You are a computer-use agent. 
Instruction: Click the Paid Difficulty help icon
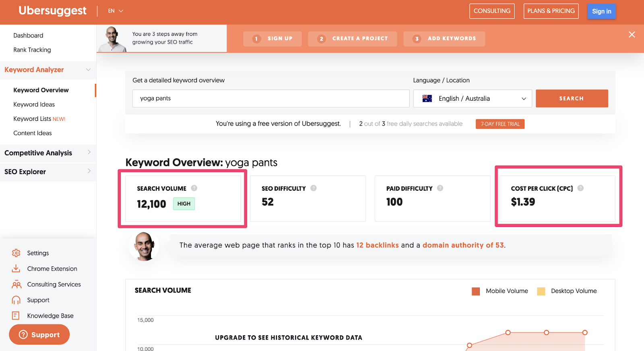440,188
